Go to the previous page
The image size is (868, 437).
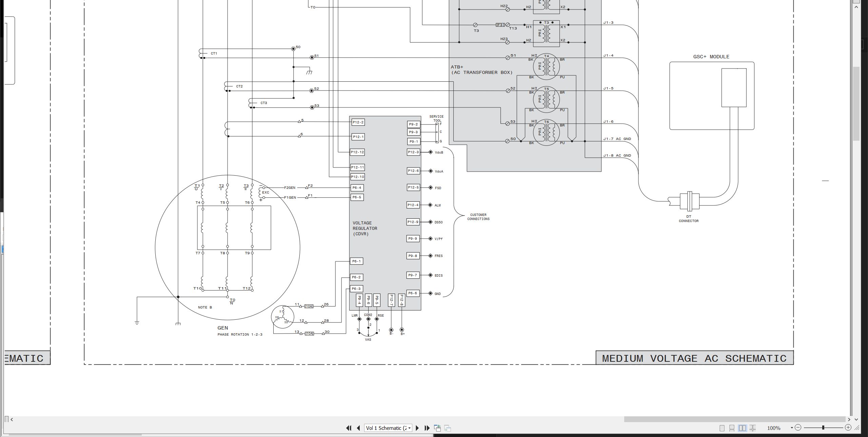[358, 428]
